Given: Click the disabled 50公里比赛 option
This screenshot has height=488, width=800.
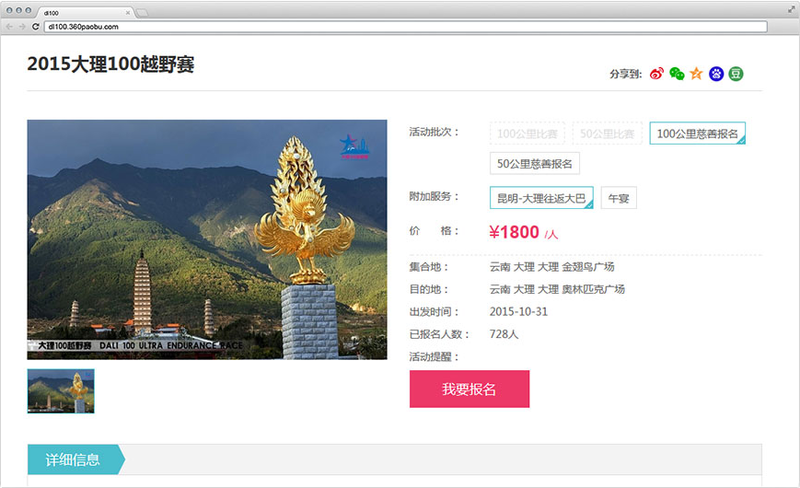Looking at the screenshot, I should click(607, 134).
